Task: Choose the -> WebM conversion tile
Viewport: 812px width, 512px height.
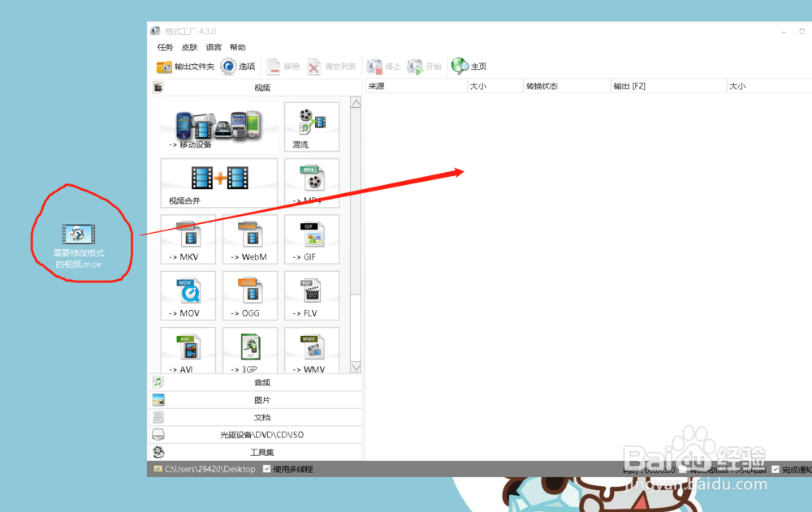Action: coord(250,239)
